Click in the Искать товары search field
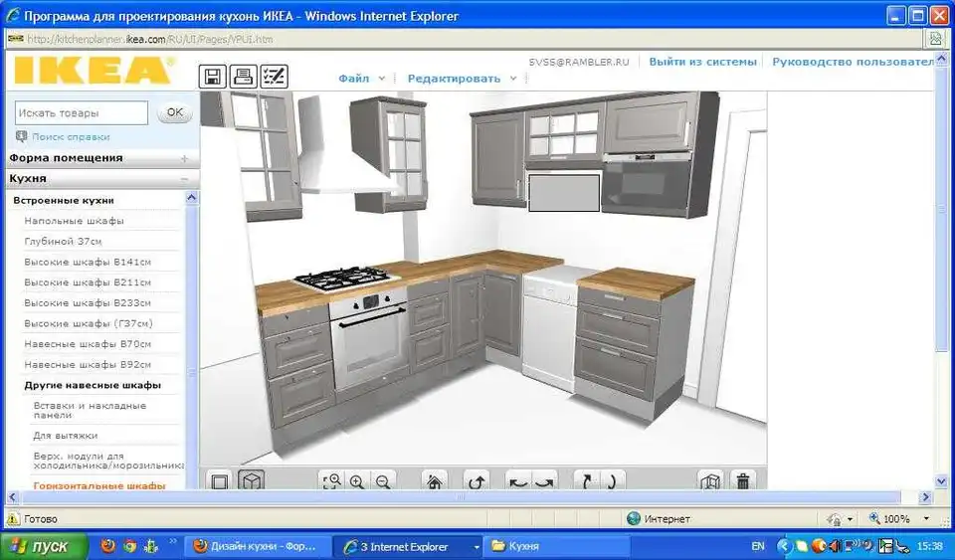This screenshot has width=955, height=560. 81,113
